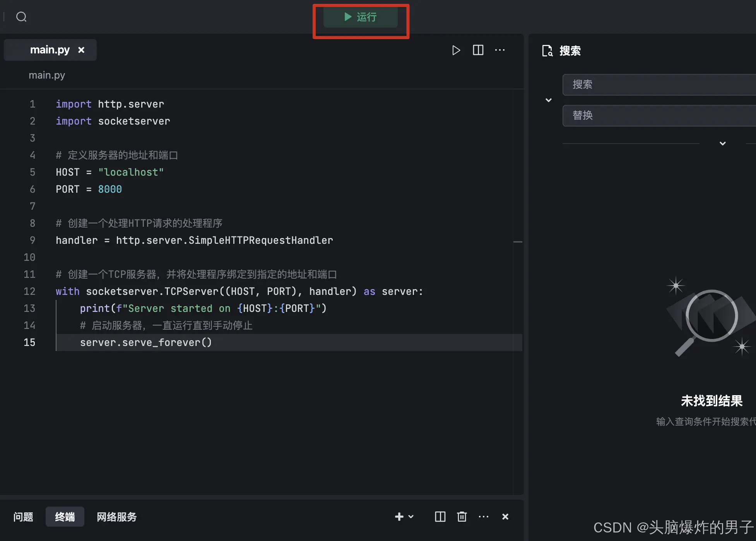Kill the terminal using the trash icon
This screenshot has width=756, height=541.
[x=462, y=517]
